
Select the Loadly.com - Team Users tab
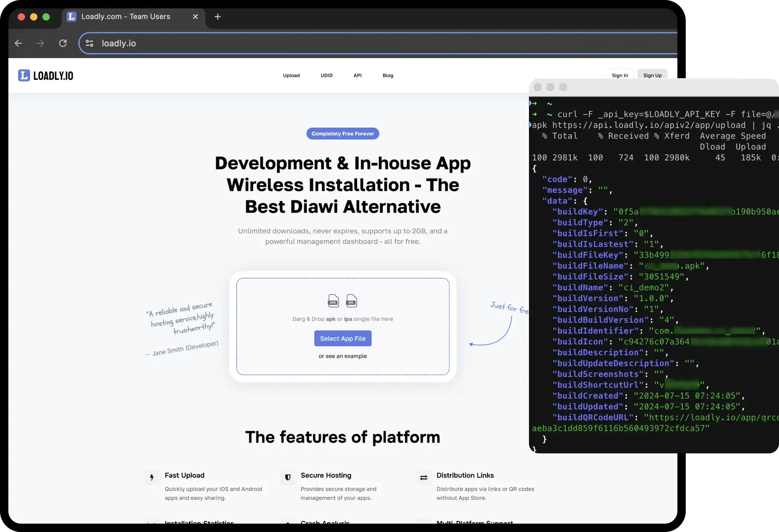coord(125,17)
